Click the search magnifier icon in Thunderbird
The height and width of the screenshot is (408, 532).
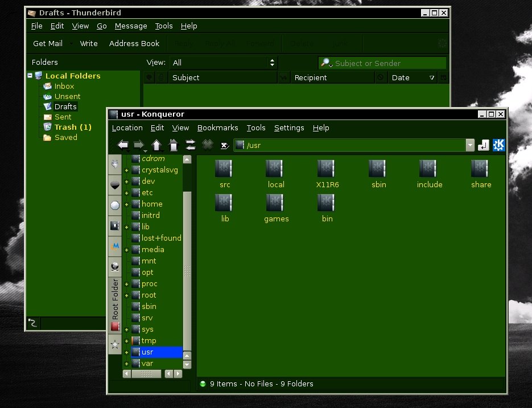point(326,63)
